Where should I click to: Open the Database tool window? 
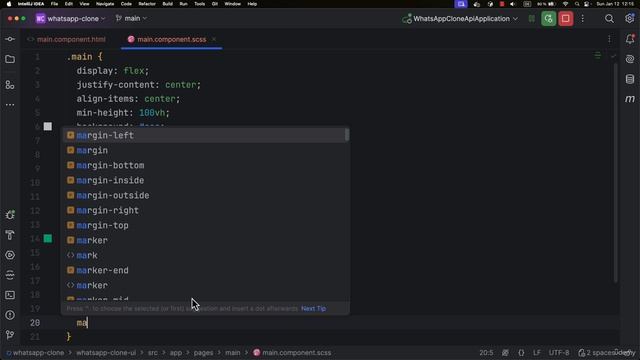point(630,79)
